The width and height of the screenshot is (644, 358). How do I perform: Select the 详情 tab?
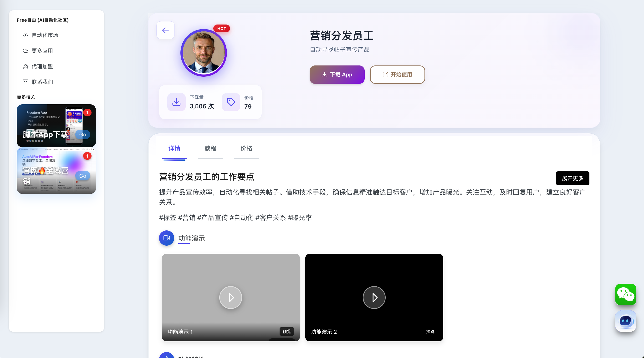174,148
